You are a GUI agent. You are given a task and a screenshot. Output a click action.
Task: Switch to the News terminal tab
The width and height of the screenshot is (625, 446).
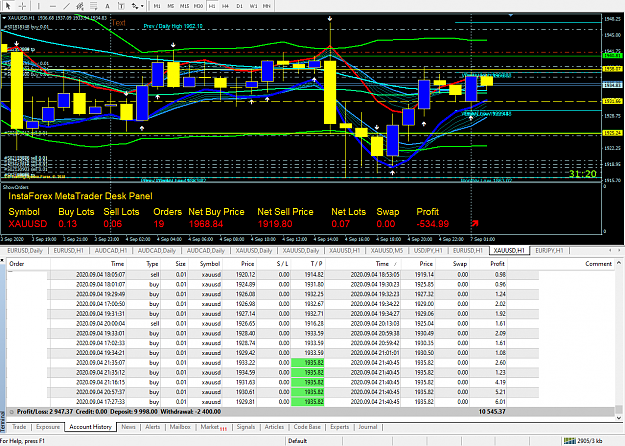(x=128, y=427)
